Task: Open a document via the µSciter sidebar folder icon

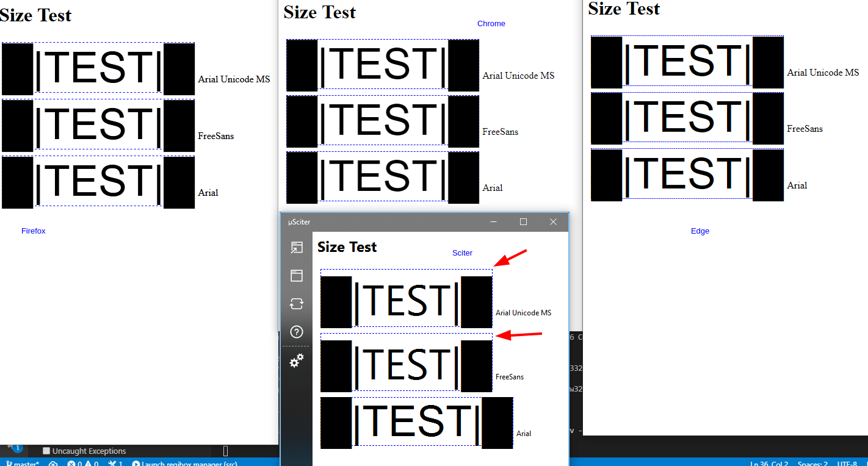Action: click(297, 248)
